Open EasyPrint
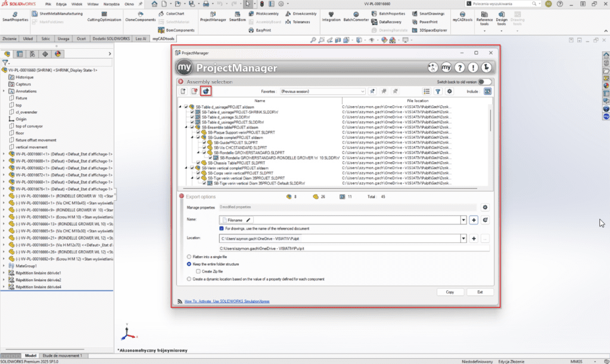The height and width of the screenshot is (364, 610). point(260,30)
